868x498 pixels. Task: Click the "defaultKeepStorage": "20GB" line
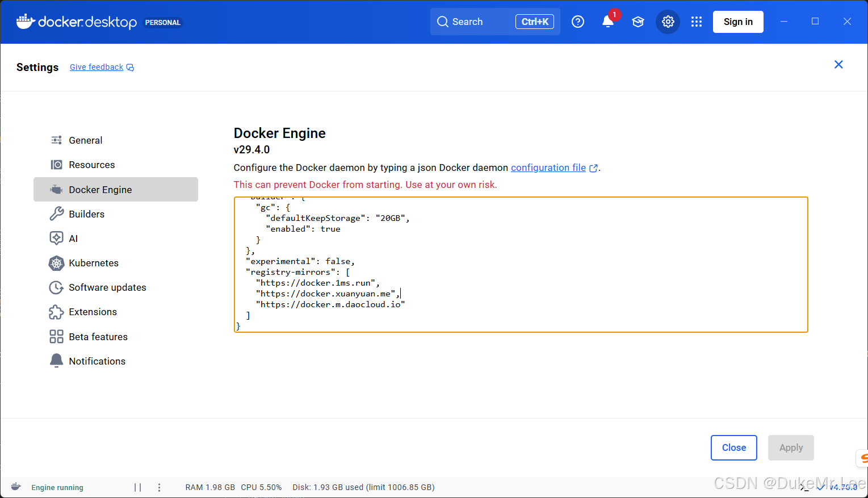(x=337, y=218)
